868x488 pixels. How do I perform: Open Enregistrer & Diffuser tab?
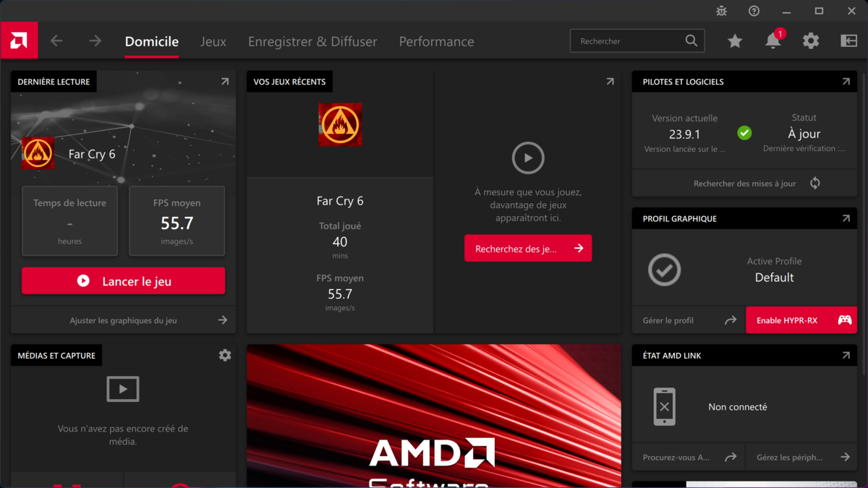[312, 42]
